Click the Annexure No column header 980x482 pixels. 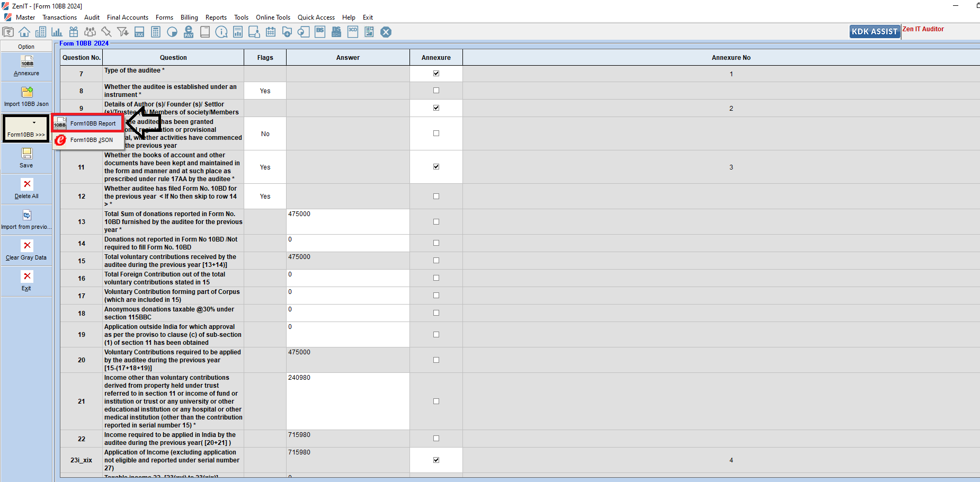pos(731,58)
